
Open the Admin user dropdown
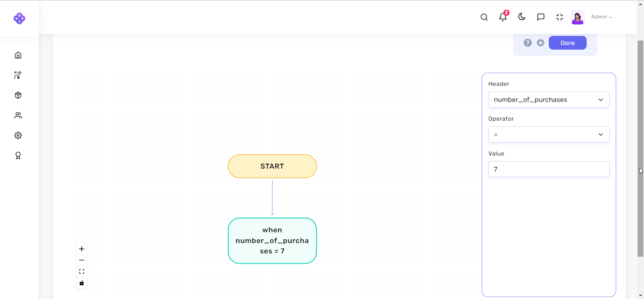(x=601, y=17)
